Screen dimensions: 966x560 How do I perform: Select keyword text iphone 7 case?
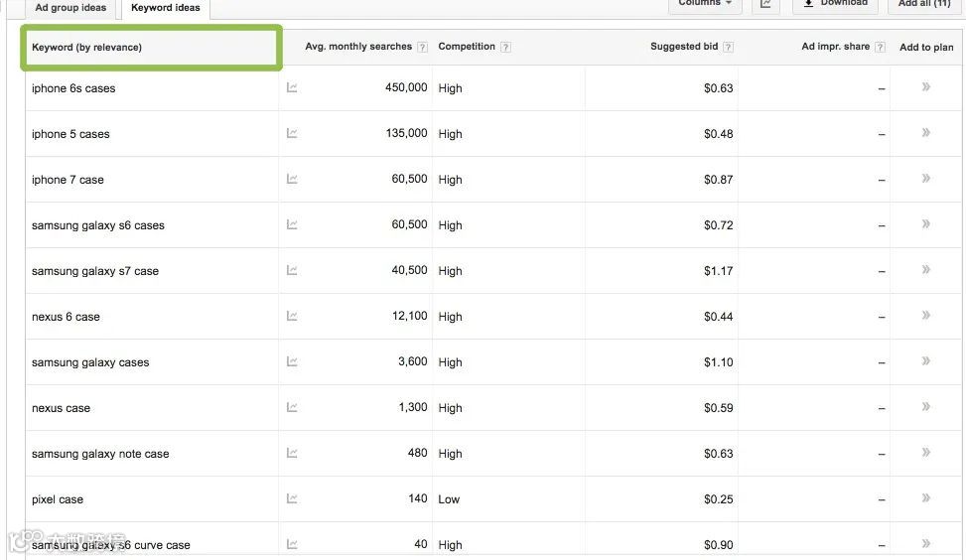[68, 180]
